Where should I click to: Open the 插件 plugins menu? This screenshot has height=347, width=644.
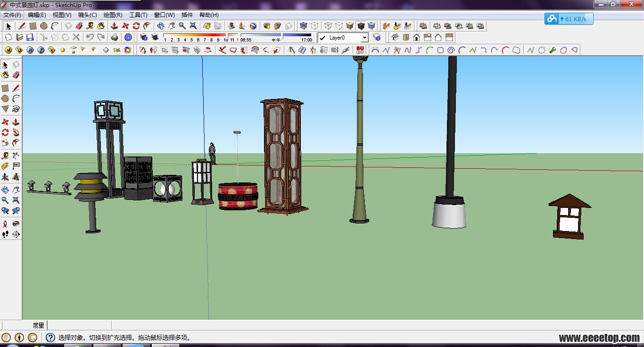[187, 15]
